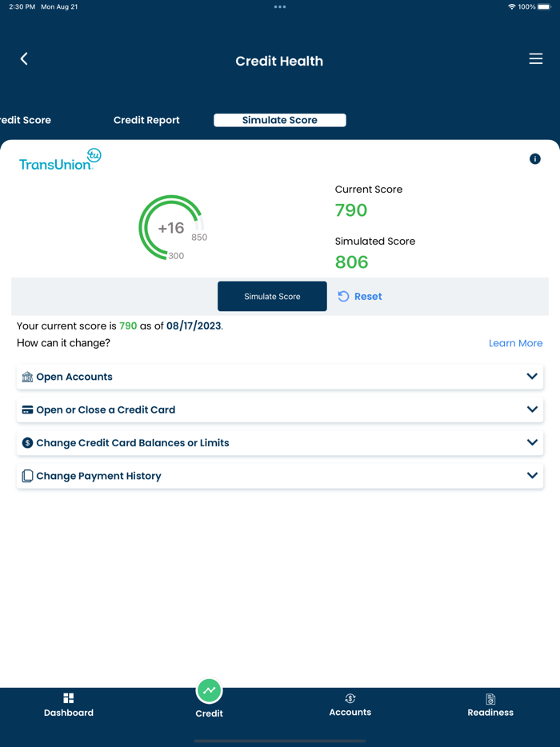Viewport: 560px width, 747px height.
Task: Click the Open Accounts row title
Action: pos(74,377)
